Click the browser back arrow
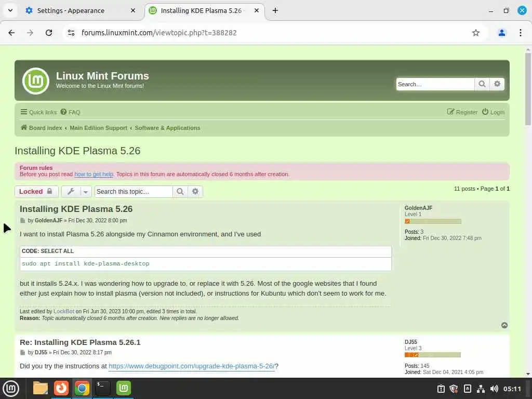The image size is (532, 399). click(x=11, y=33)
